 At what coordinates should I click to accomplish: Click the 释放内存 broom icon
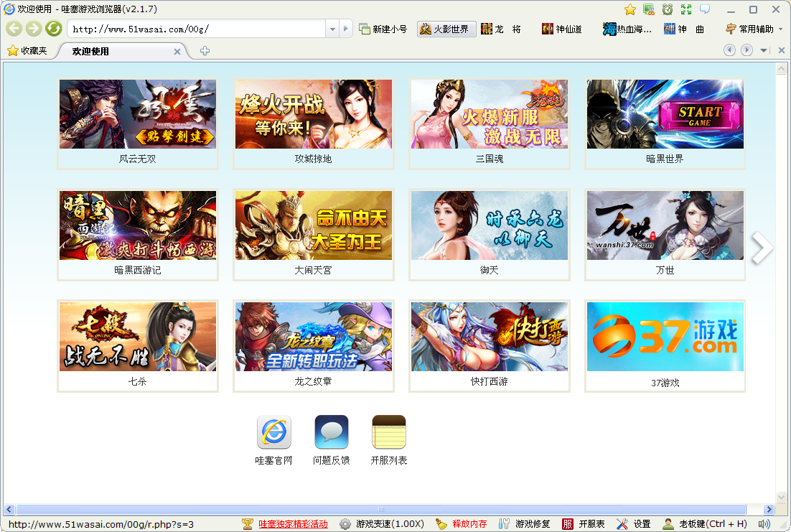pyautogui.click(x=441, y=524)
